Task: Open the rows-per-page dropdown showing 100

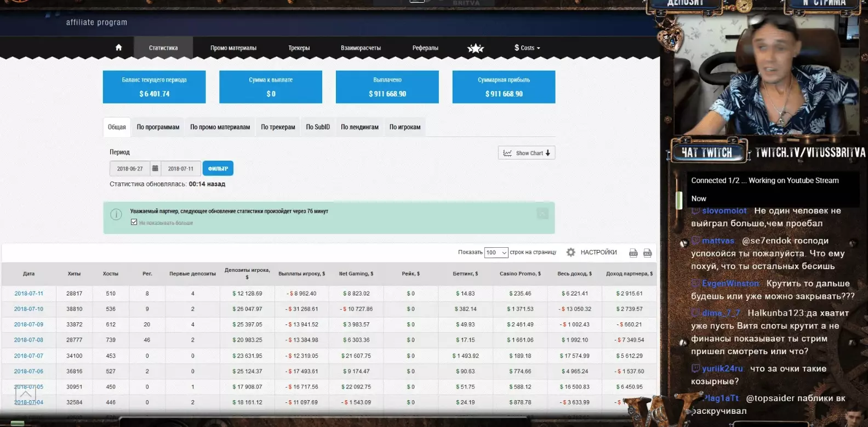Action: [x=496, y=253]
